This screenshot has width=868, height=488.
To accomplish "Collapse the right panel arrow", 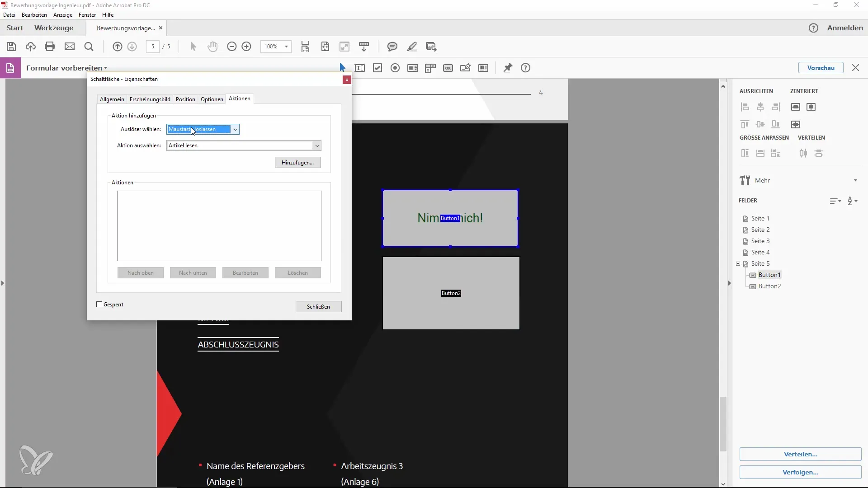I will click(729, 283).
